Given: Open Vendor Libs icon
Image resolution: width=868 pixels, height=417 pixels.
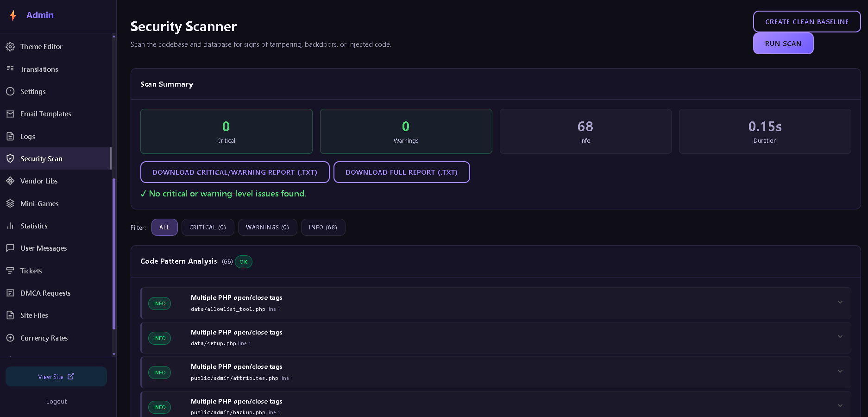Looking at the screenshot, I should click(x=10, y=181).
